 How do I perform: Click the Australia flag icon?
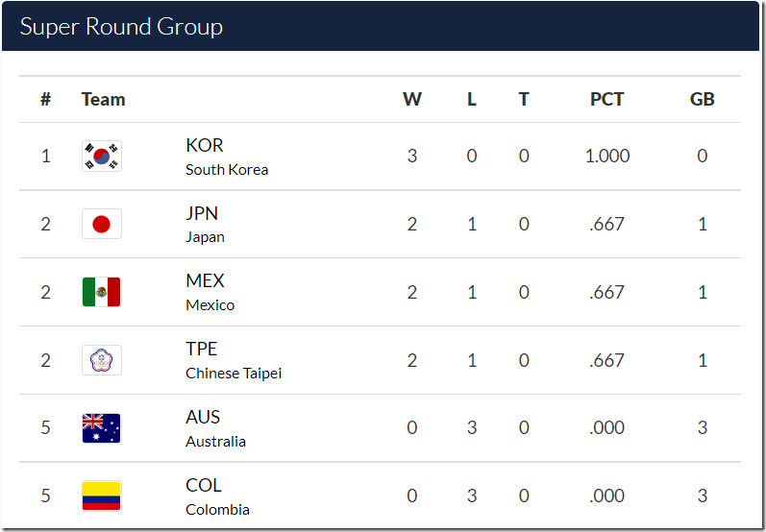point(102,428)
